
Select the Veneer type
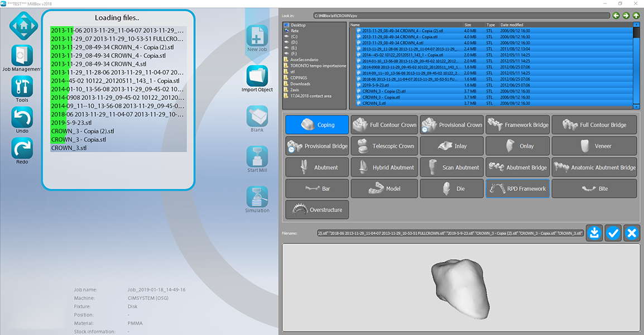(x=594, y=146)
